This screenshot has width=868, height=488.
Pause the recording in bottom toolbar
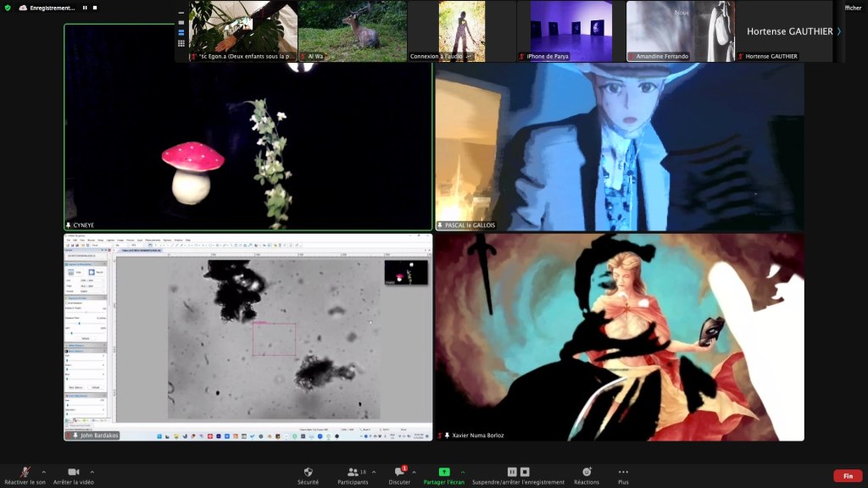point(512,472)
